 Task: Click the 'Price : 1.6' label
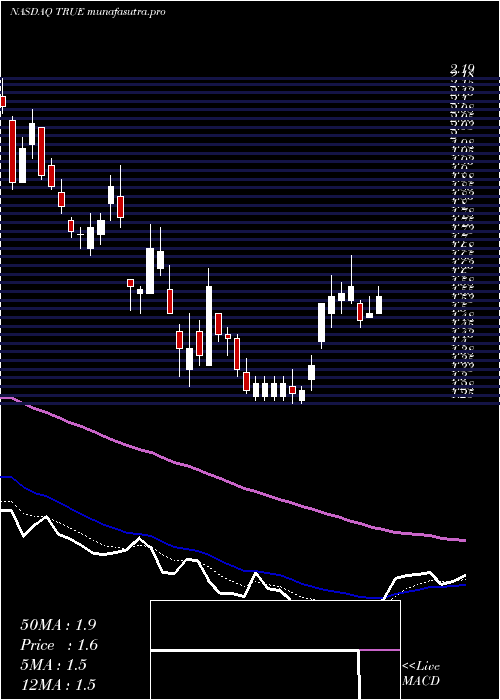click(59, 645)
